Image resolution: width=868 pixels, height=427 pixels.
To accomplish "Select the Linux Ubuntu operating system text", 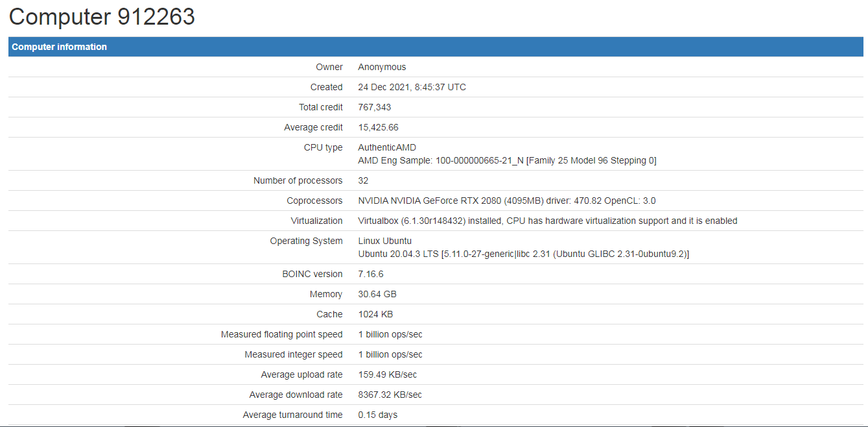I will [x=385, y=241].
